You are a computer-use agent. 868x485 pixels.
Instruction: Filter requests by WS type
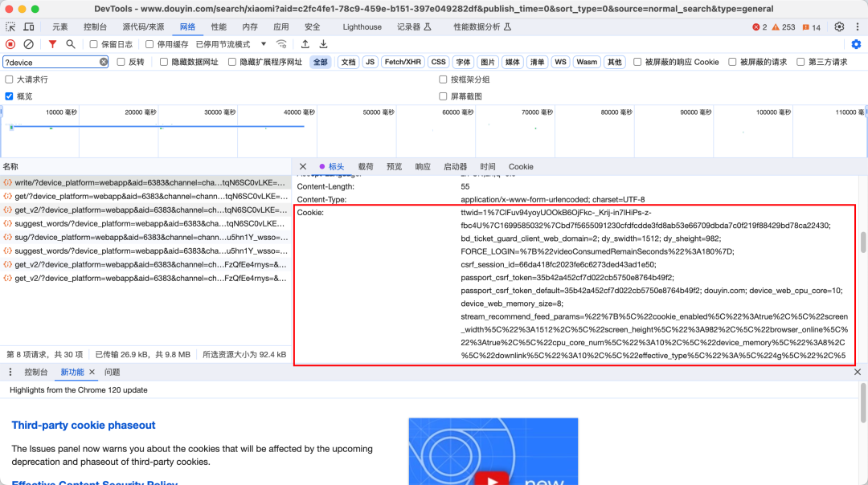560,62
